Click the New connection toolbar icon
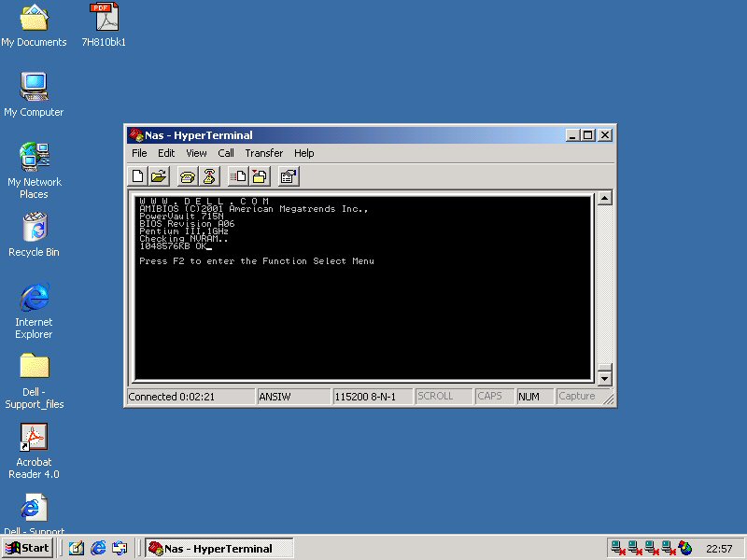747x560 pixels. click(x=137, y=176)
